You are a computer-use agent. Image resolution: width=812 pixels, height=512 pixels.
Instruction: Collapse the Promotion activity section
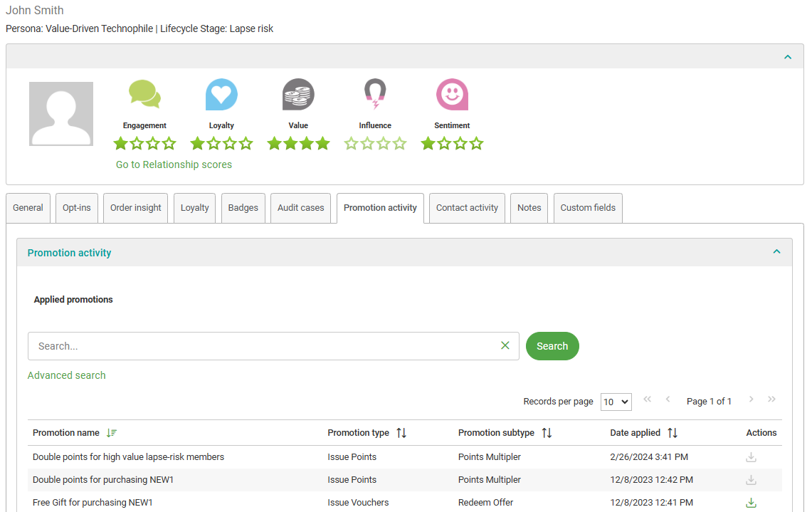coord(776,252)
